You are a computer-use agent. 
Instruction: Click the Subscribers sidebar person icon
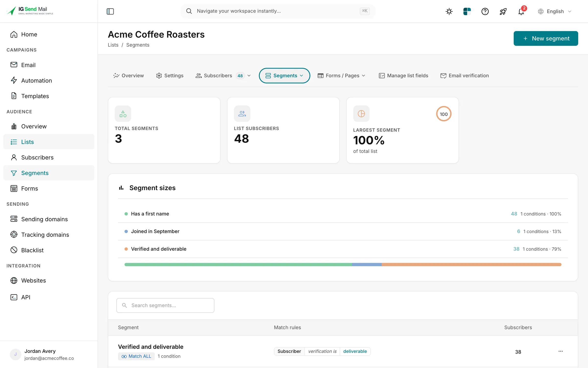click(x=14, y=157)
